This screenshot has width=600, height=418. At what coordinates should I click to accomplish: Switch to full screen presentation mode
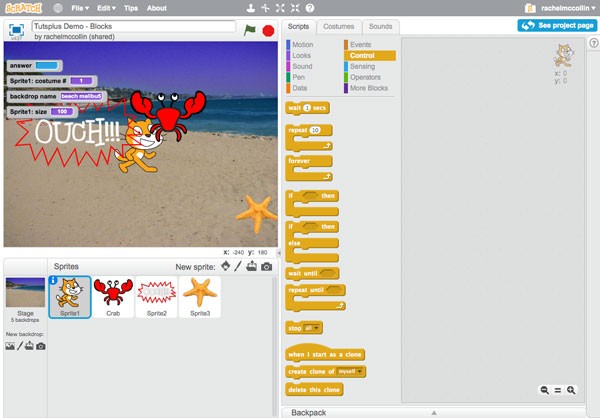point(16,30)
